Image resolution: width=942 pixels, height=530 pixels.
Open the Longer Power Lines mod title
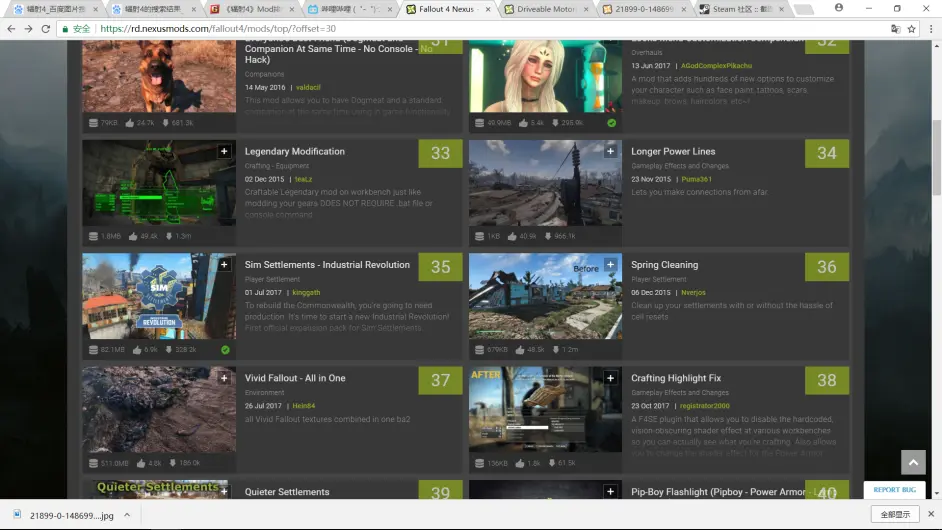[673, 151]
